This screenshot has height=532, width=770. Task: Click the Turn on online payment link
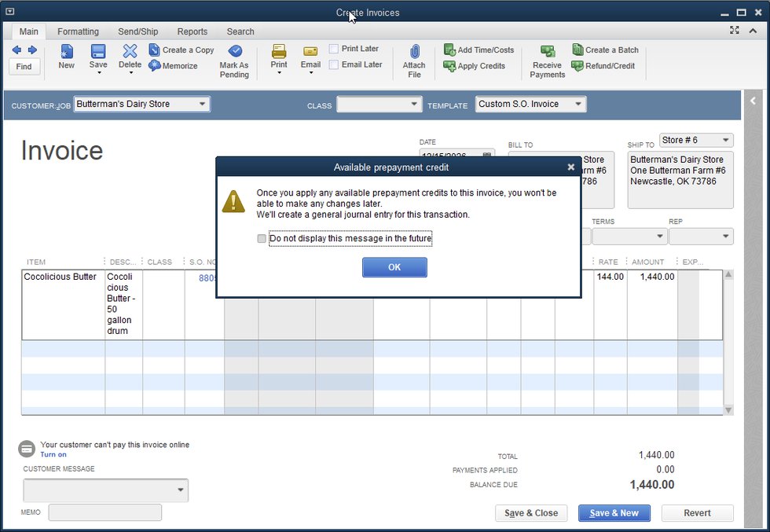(53, 455)
